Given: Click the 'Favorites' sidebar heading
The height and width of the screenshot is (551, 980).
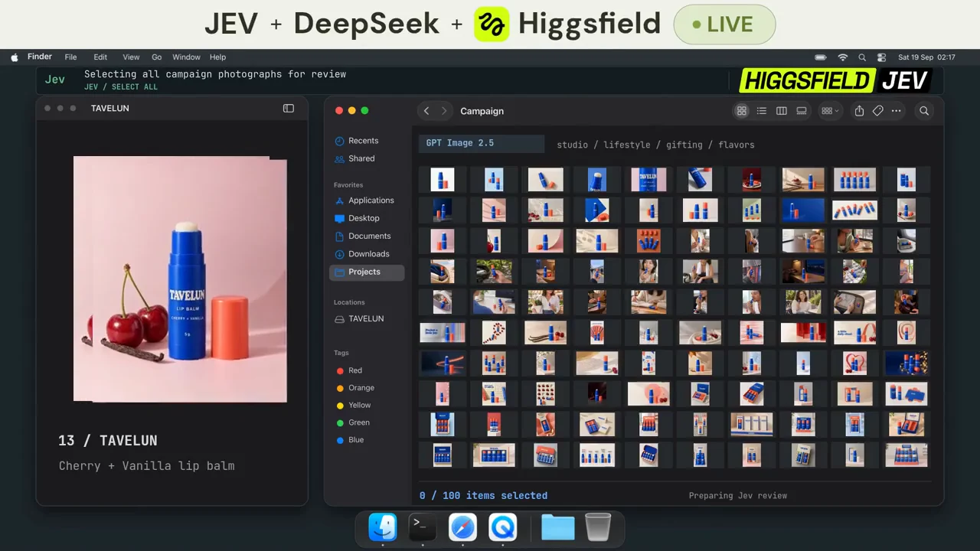Looking at the screenshot, I should 348,185.
